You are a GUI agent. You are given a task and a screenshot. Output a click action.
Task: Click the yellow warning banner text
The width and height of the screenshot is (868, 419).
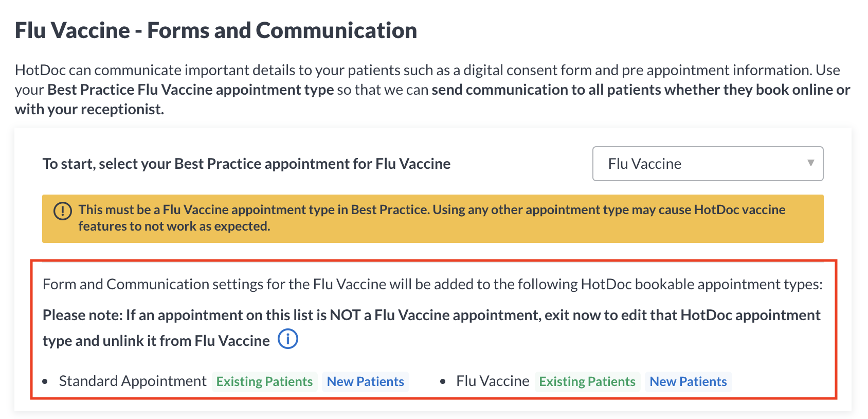(432, 218)
